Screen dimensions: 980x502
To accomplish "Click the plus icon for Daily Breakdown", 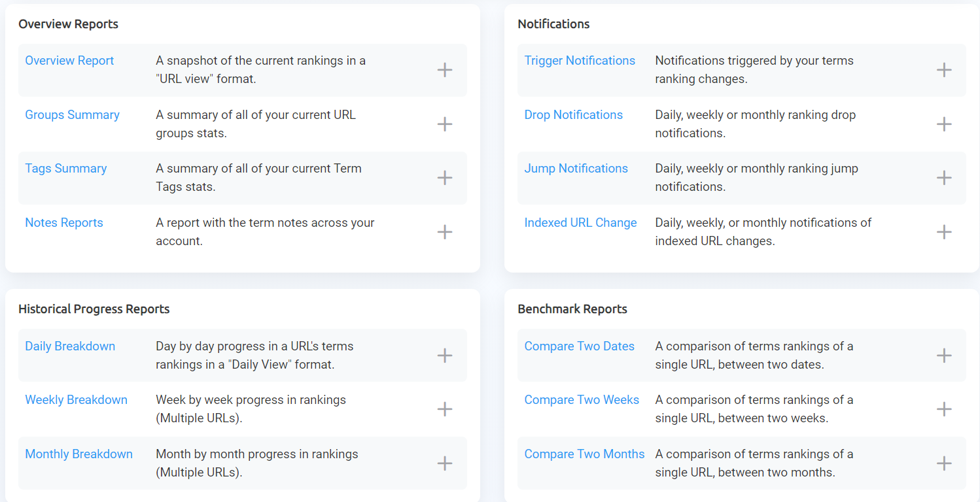I will (445, 356).
